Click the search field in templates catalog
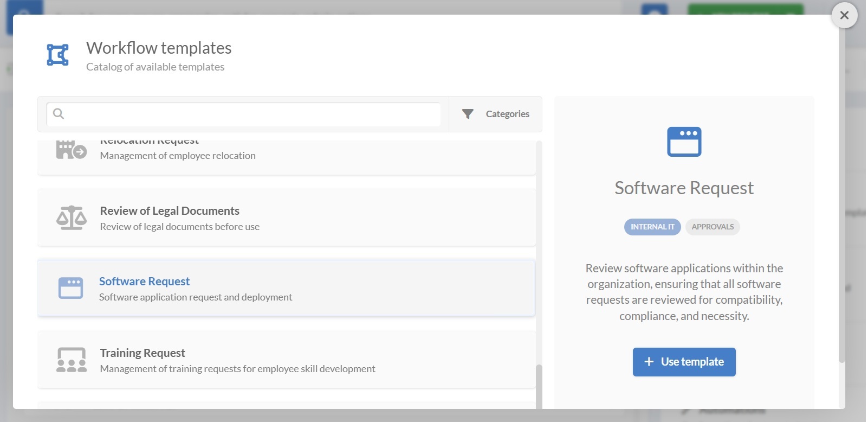The image size is (868, 422). tap(244, 114)
